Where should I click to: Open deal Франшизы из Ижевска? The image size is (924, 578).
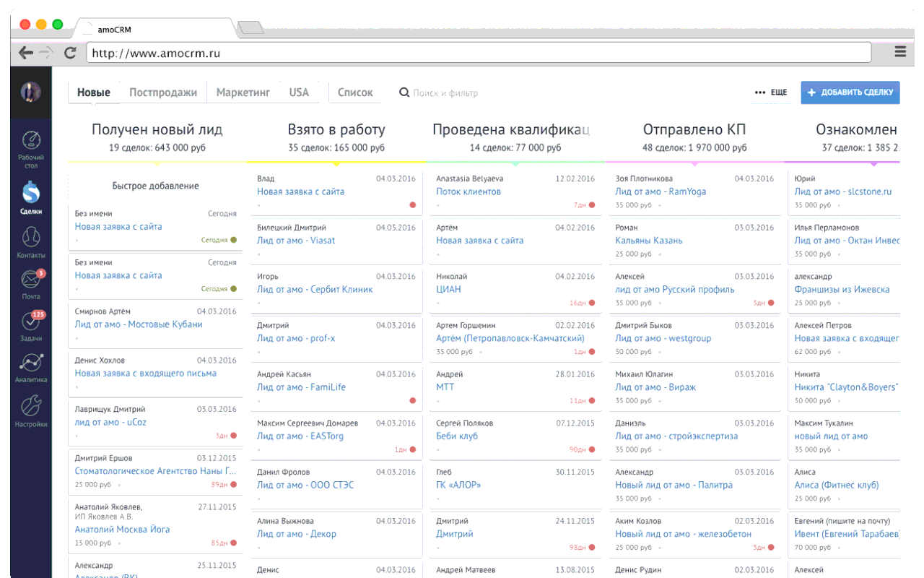point(842,289)
